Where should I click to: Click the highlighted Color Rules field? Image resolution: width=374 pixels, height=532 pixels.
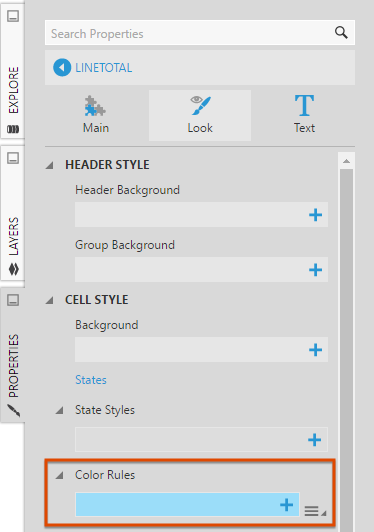pyautogui.click(x=187, y=505)
